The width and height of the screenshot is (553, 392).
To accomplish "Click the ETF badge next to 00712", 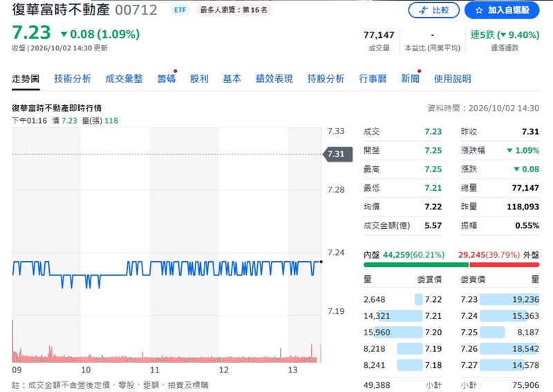I will tap(180, 10).
